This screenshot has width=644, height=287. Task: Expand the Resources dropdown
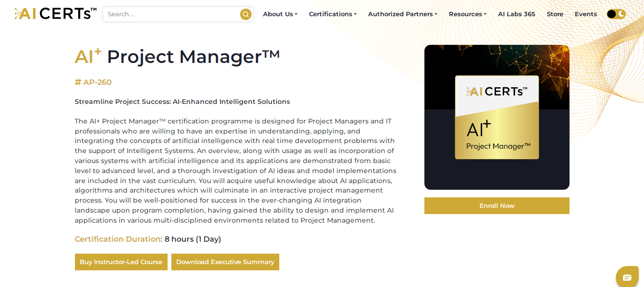pyautogui.click(x=467, y=14)
